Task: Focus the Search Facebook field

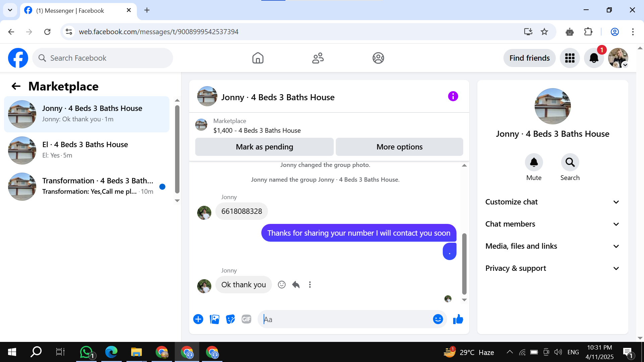Action: 103,58
